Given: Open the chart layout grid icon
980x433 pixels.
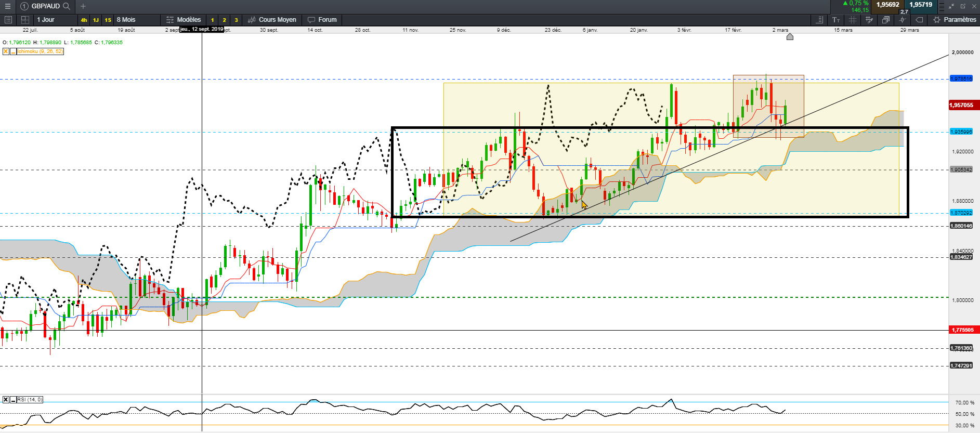Looking at the screenshot, I should 25,20.
